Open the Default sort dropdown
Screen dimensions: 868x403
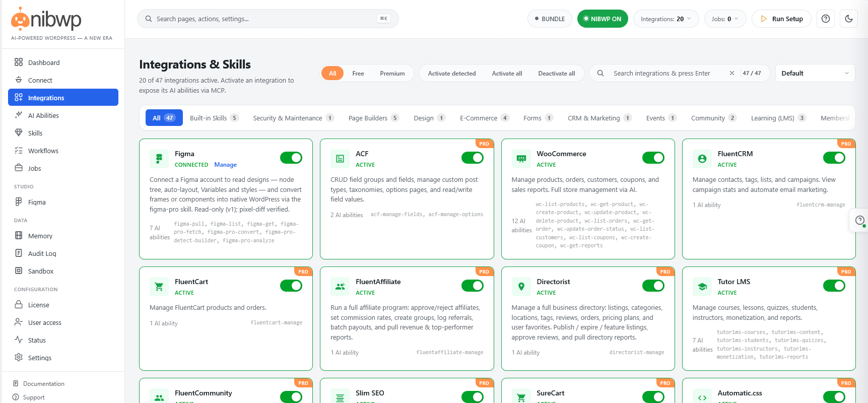pyautogui.click(x=815, y=73)
